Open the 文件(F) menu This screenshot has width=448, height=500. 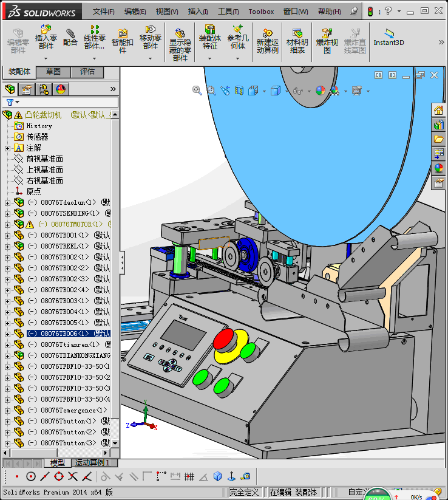103,12
